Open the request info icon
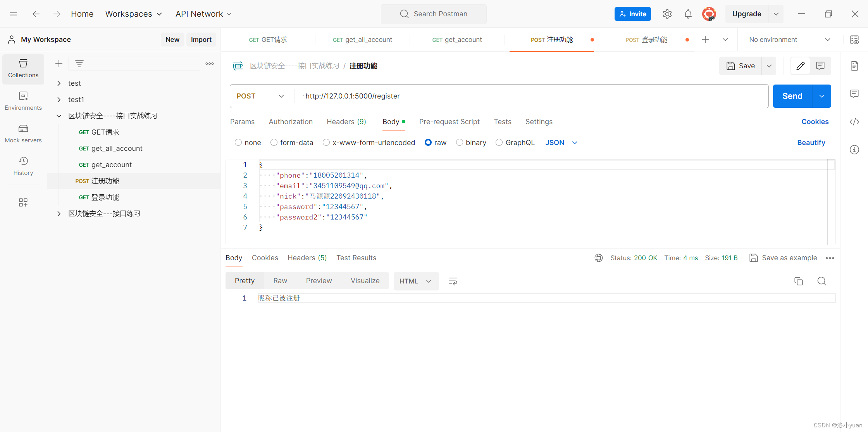Viewport: 868px width, 432px height. (854, 150)
